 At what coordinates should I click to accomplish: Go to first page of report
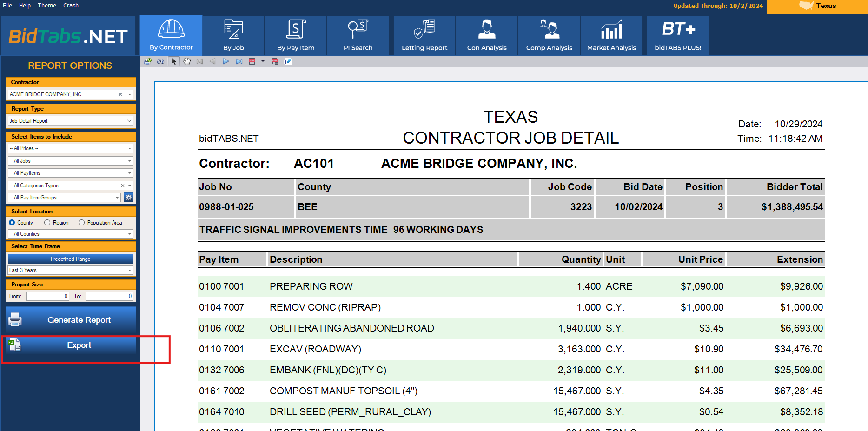(x=200, y=61)
